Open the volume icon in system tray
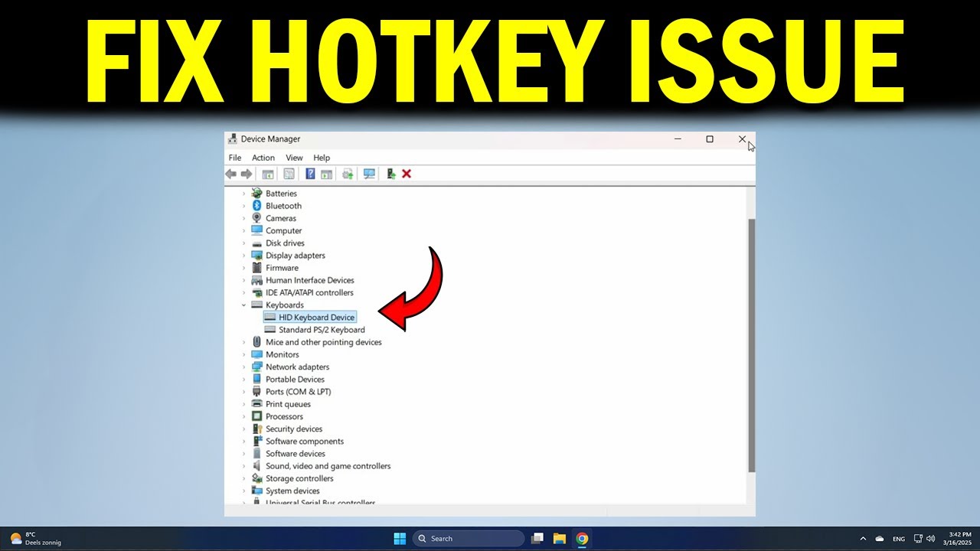The width and height of the screenshot is (980, 551). (x=930, y=539)
